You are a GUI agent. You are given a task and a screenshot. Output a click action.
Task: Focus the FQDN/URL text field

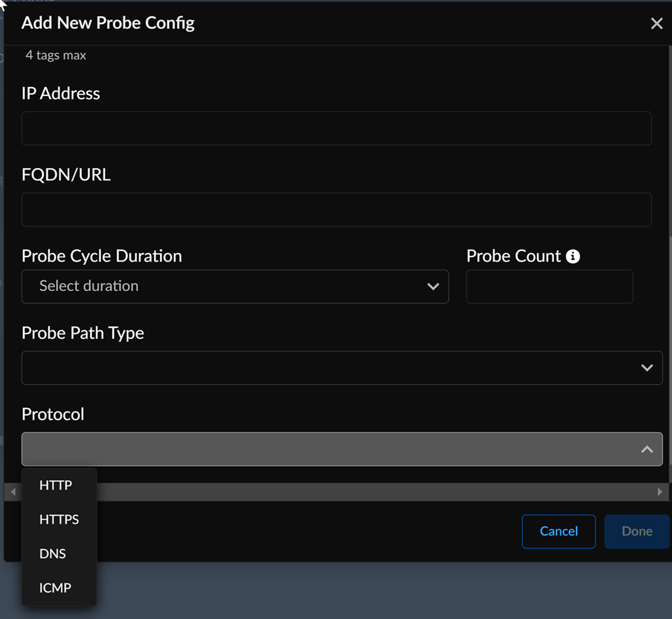tap(337, 210)
